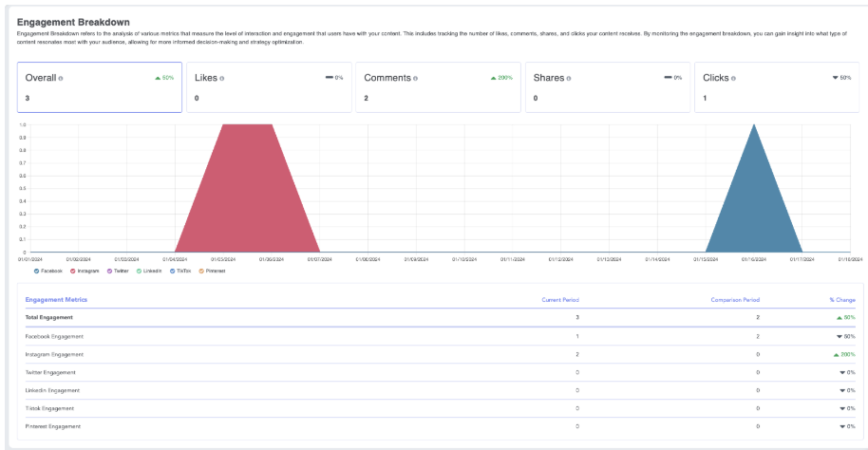Viewport: 868px width, 450px height.
Task: Click info icon beside Shares
Action: (569, 78)
